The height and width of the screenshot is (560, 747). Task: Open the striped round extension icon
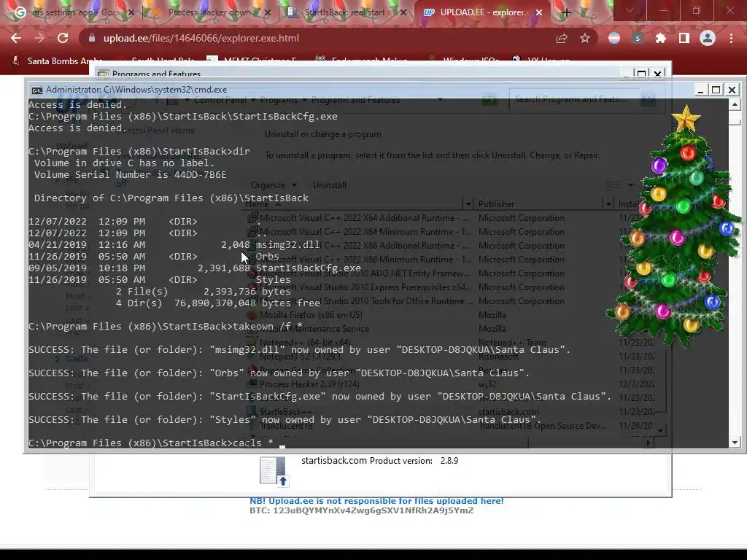tap(614, 38)
